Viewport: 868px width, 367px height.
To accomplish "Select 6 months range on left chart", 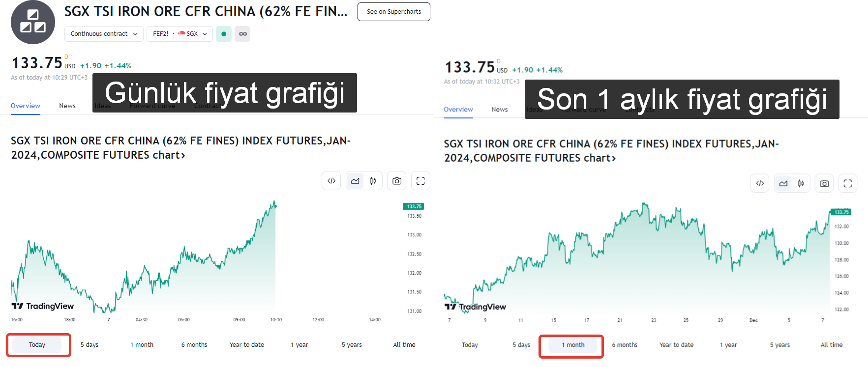I will coord(194,345).
